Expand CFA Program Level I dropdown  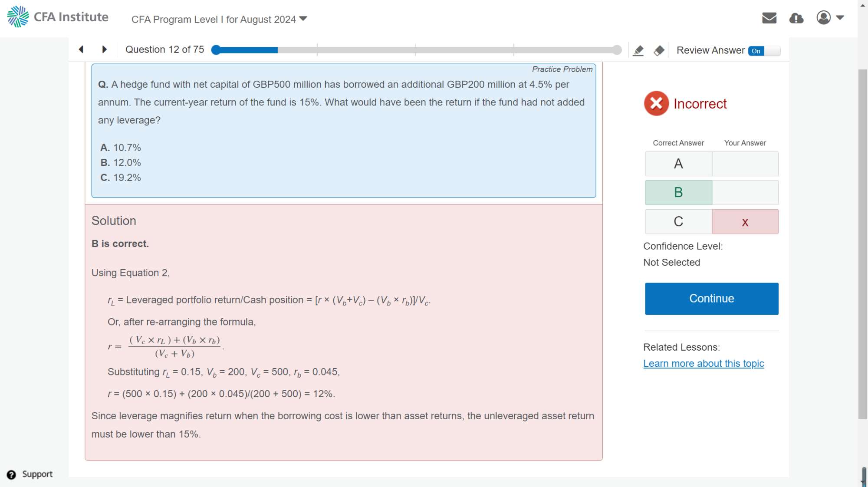point(219,20)
